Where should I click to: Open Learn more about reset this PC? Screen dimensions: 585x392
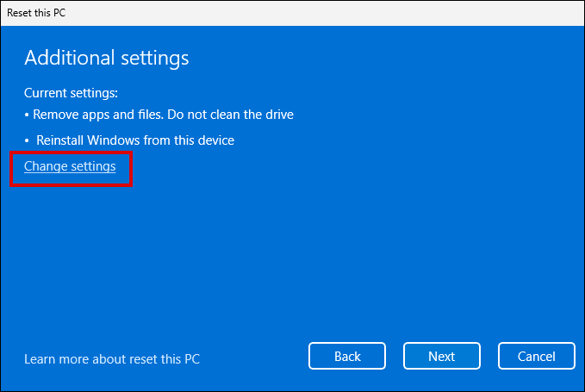(112, 358)
